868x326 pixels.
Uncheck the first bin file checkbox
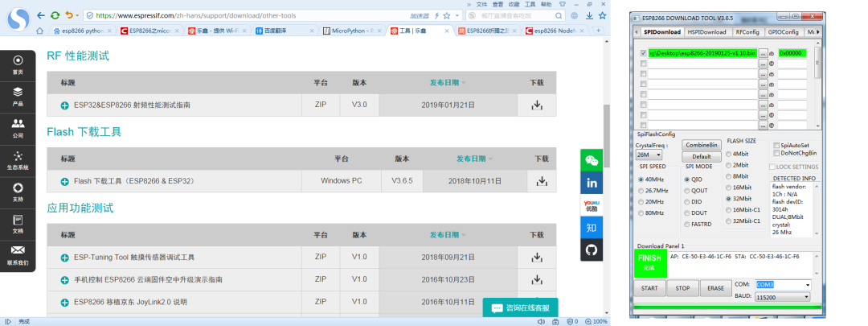[643, 54]
